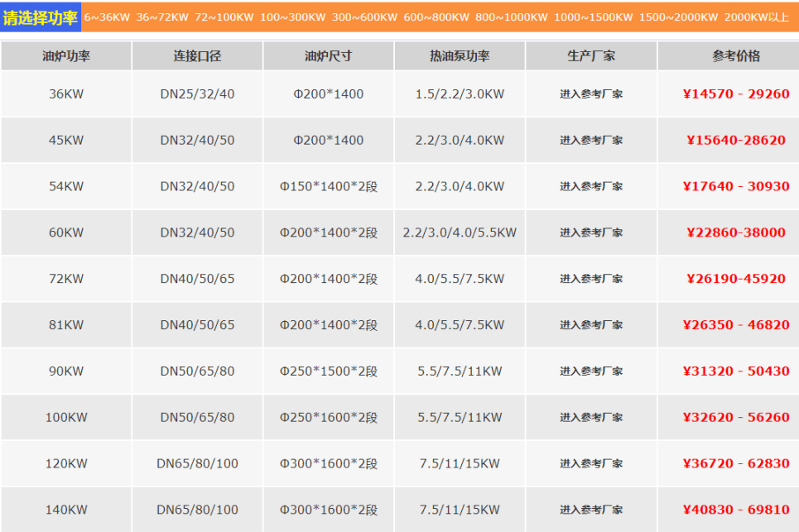Click the ¥14570 - 29260 reference price
Viewport: 799px width, 532px height.
[736, 94]
